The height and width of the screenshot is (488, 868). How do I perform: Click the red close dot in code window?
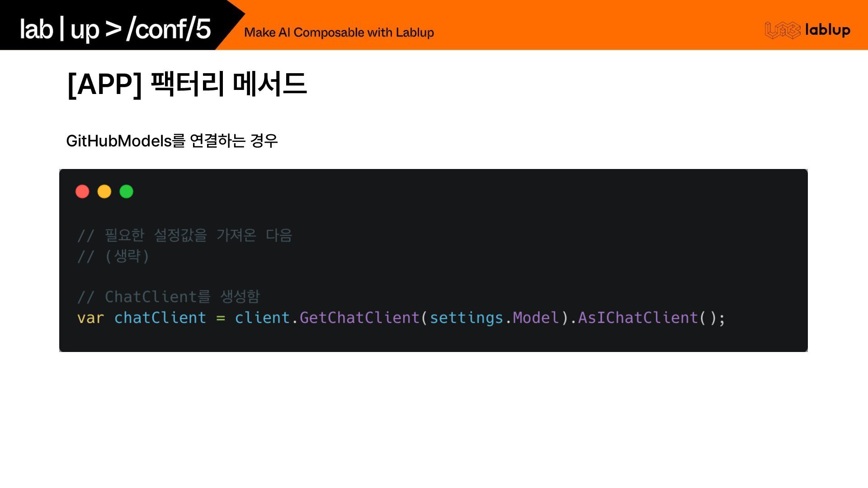(x=82, y=192)
